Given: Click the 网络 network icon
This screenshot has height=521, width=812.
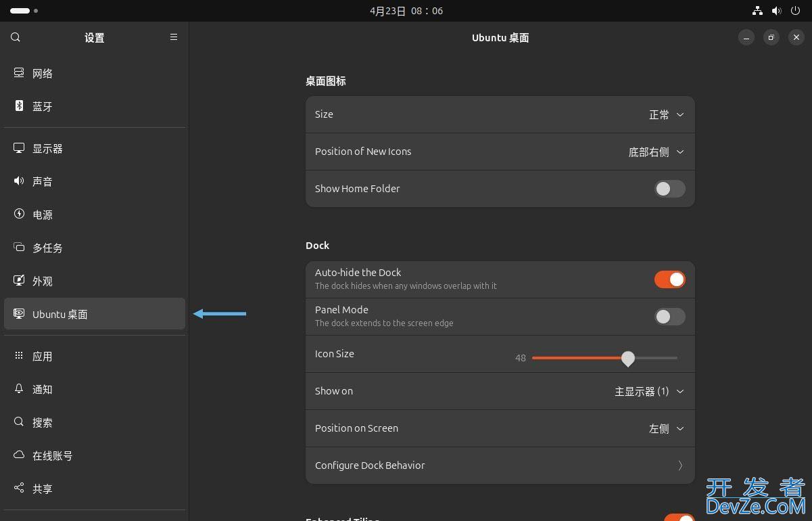Looking at the screenshot, I should click(x=19, y=73).
